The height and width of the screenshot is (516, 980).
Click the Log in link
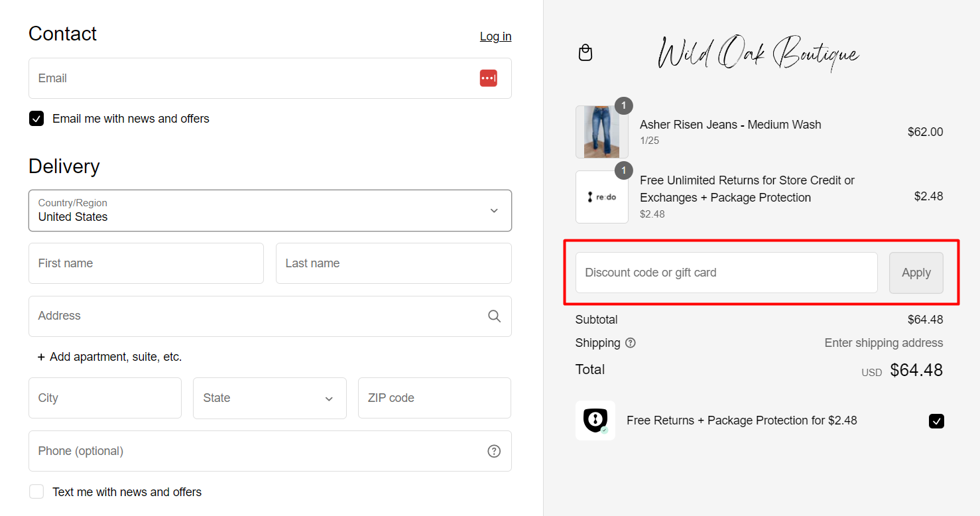(x=495, y=36)
